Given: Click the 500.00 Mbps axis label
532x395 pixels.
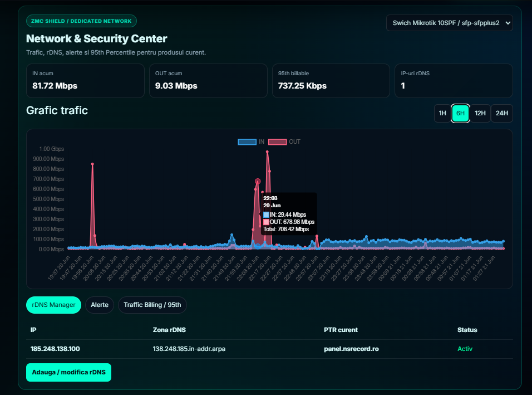Looking at the screenshot, I should tap(48, 199).
